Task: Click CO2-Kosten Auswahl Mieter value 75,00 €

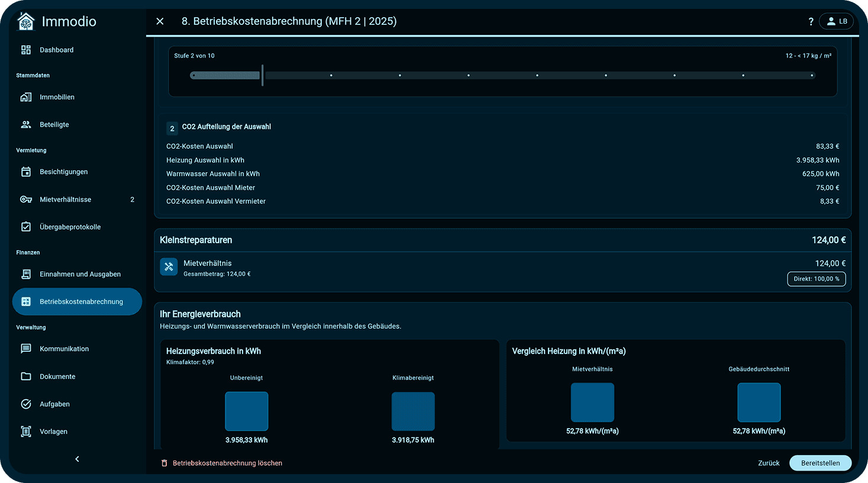Action: tap(827, 188)
